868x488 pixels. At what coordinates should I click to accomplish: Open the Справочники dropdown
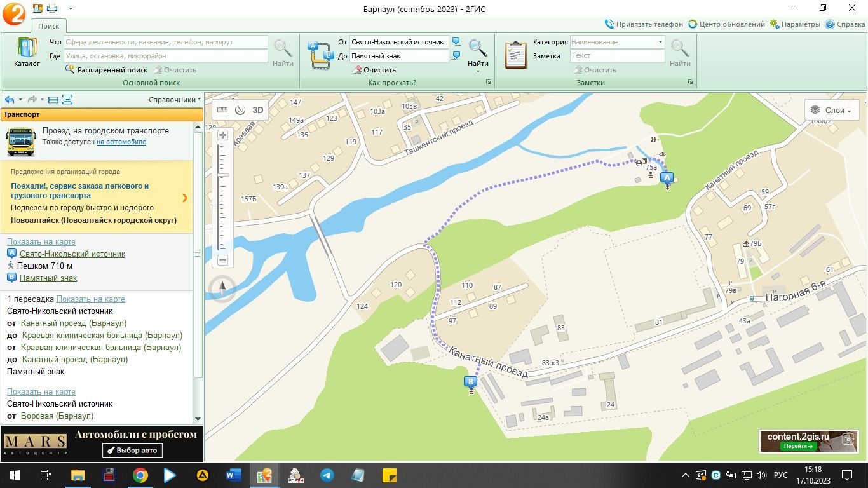[x=175, y=100]
